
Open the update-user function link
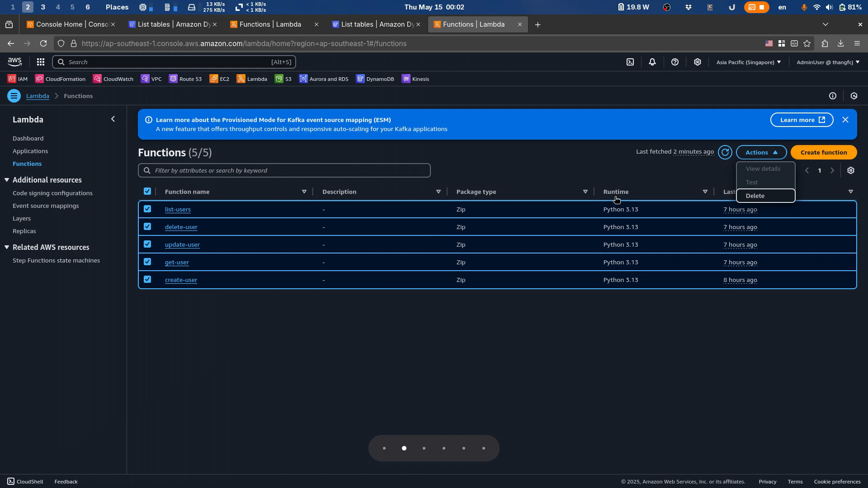(x=182, y=244)
